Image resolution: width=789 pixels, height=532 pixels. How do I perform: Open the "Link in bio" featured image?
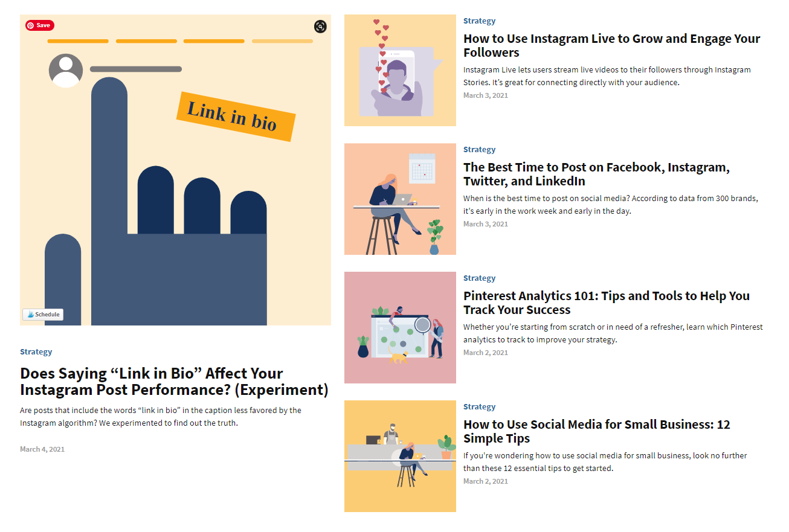coord(175,181)
